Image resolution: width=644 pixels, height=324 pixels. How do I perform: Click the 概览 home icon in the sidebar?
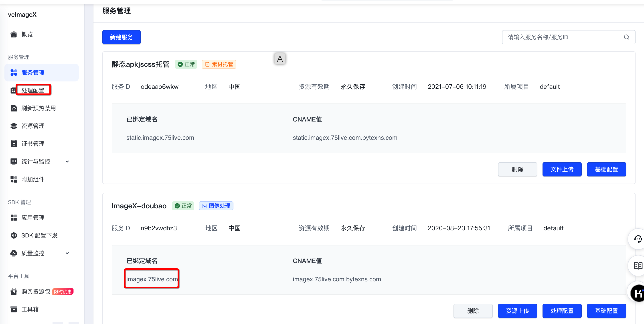click(14, 34)
